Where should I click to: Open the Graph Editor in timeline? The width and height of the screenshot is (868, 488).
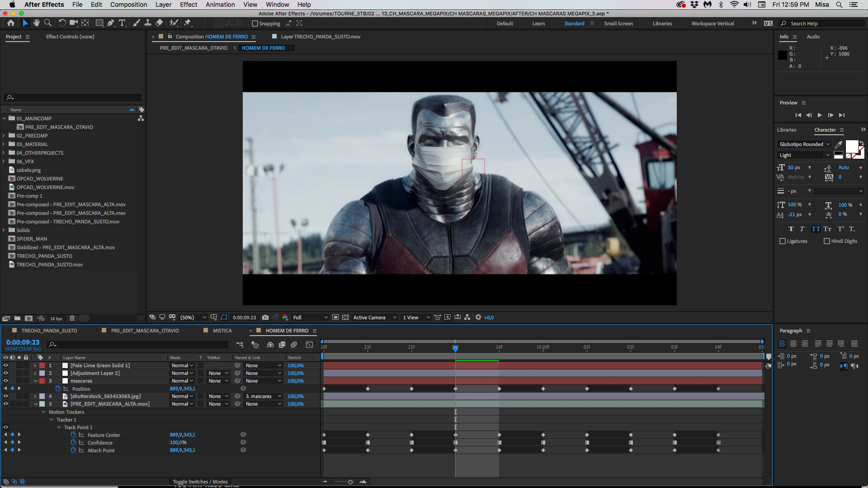pos(309,345)
